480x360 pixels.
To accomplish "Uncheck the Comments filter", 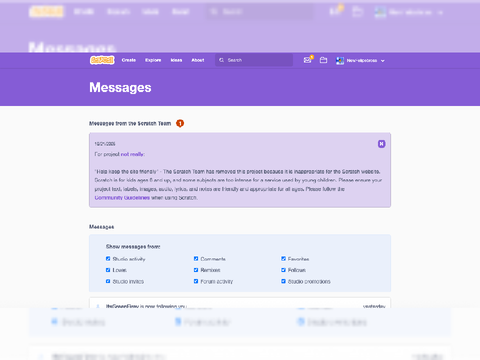I will click(x=196, y=259).
